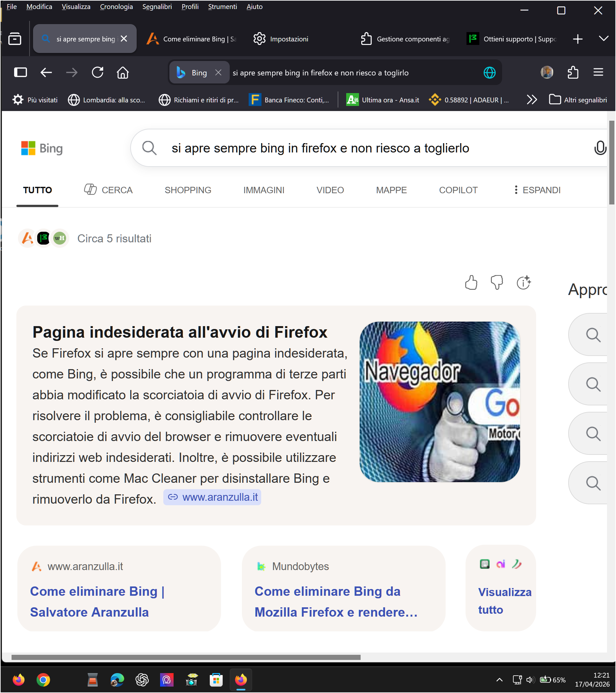The width and height of the screenshot is (616, 693).
Task: Open Chrome from the taskbar
Action: click(43, 680)
